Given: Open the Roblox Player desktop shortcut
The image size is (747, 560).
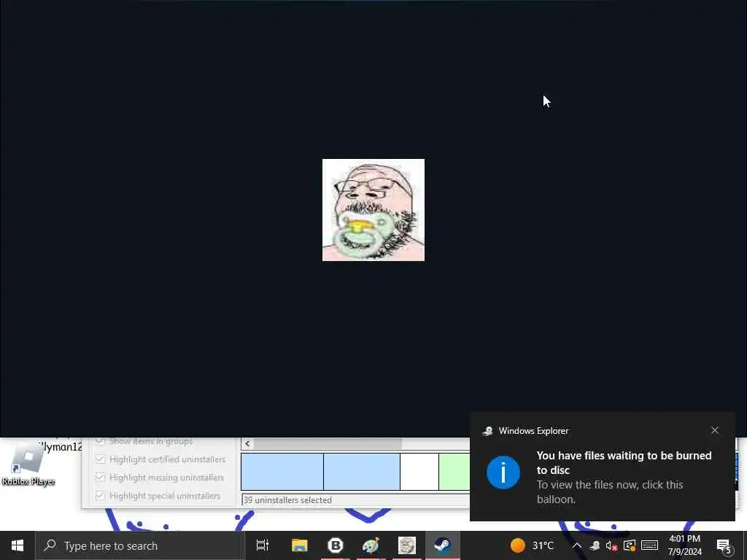Looking at the screenshot, I should [x=28, y=464].
